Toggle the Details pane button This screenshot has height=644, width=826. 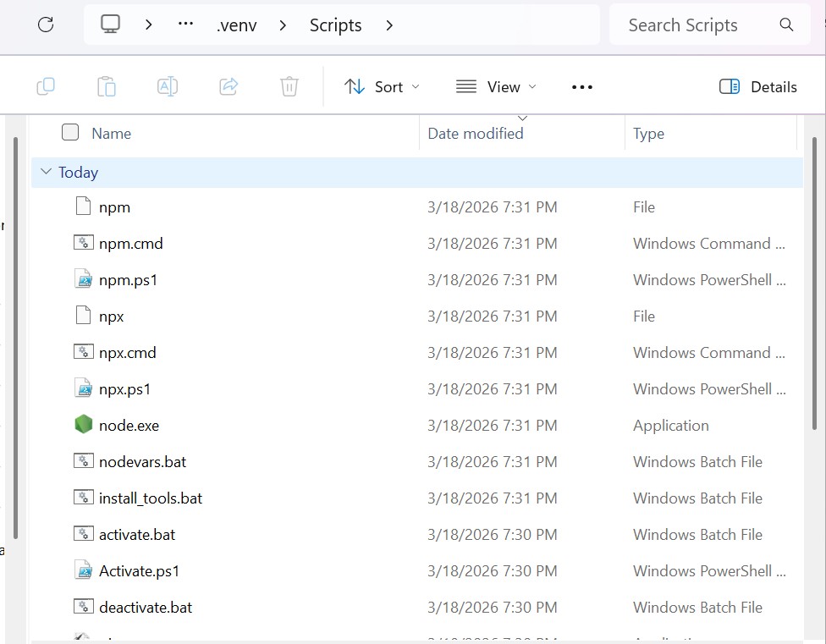point(758,86)
